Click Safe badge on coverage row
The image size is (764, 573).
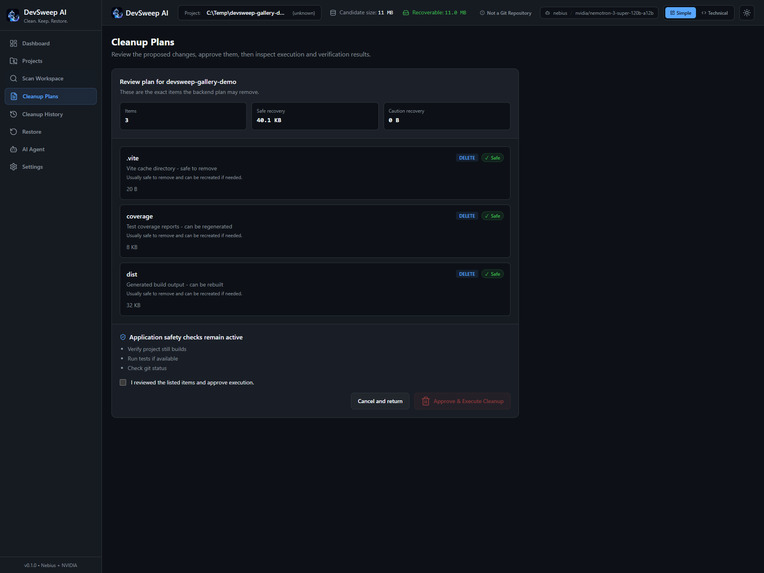pyautogui.click(x=493, y=216)
